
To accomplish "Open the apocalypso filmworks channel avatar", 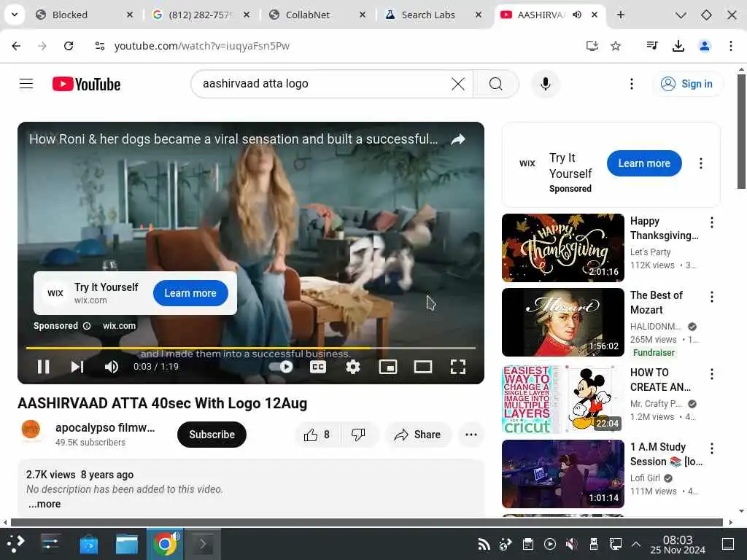I will pyautogui.click(x=31, y=429).
